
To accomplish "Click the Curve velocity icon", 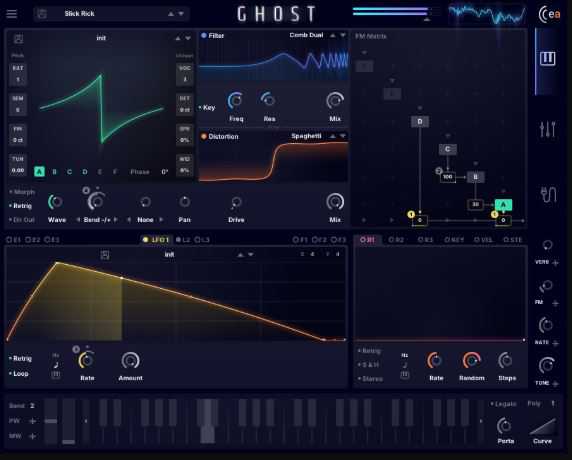I will click(543, 426).
